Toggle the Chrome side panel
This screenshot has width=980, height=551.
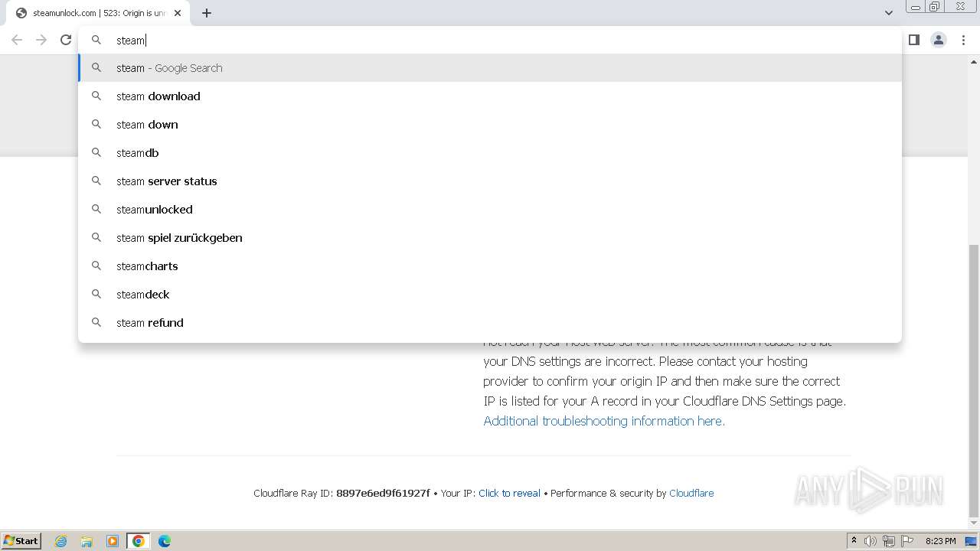[914, 40]
